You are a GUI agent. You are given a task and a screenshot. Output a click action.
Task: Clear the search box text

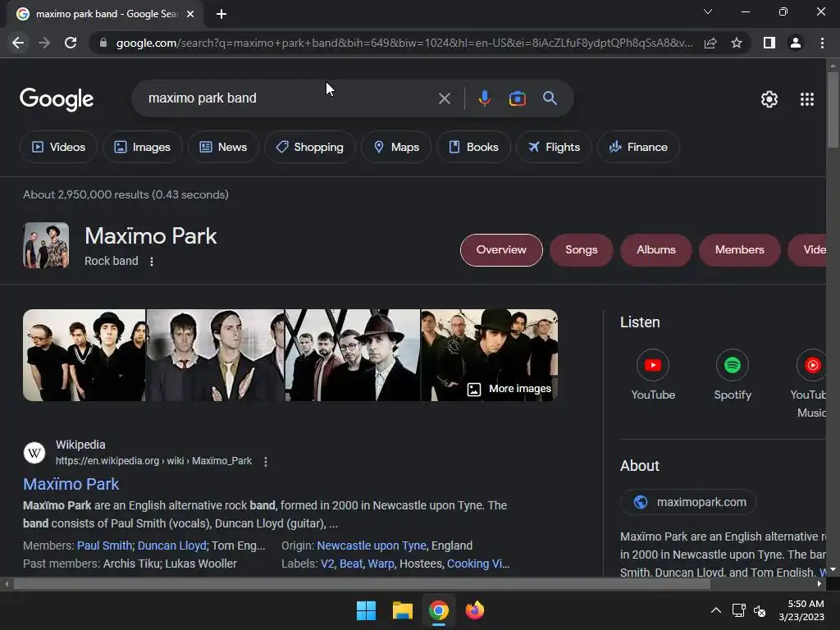(x=444, y=98)
